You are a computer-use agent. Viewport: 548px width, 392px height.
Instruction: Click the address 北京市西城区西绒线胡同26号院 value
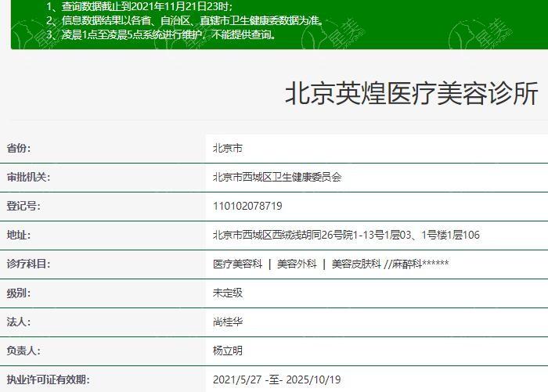pyautogui.click(x=346, y=235)
